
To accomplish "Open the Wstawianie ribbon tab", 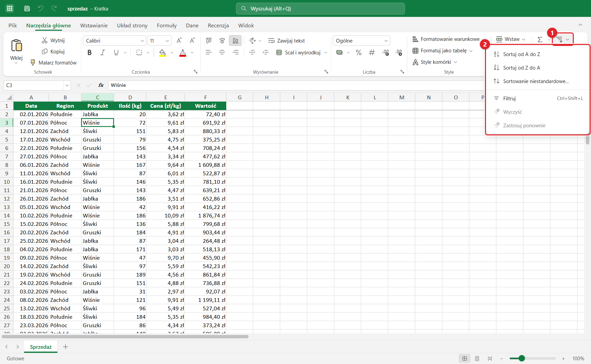I will pyautogui.click(x=94, y=26).
